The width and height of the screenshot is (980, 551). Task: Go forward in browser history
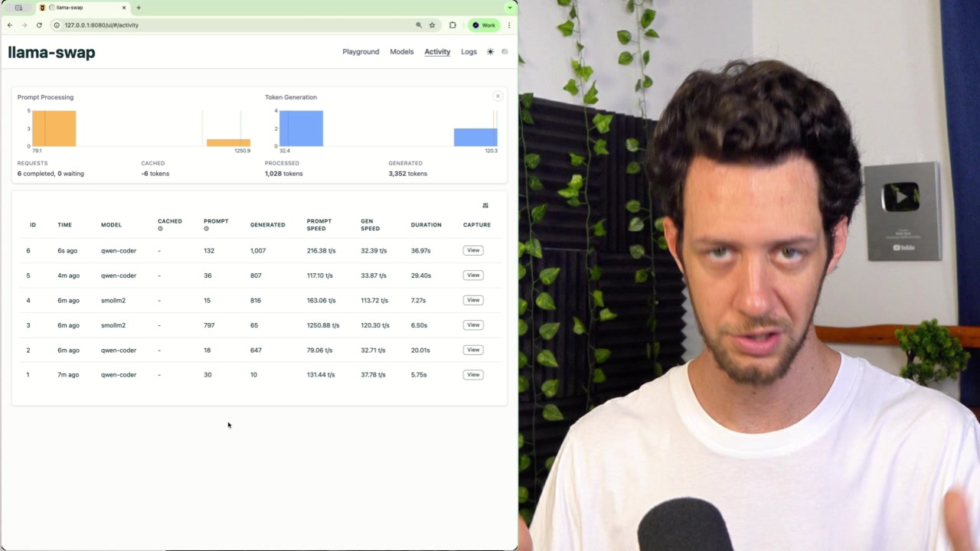[x=24, y=25]
